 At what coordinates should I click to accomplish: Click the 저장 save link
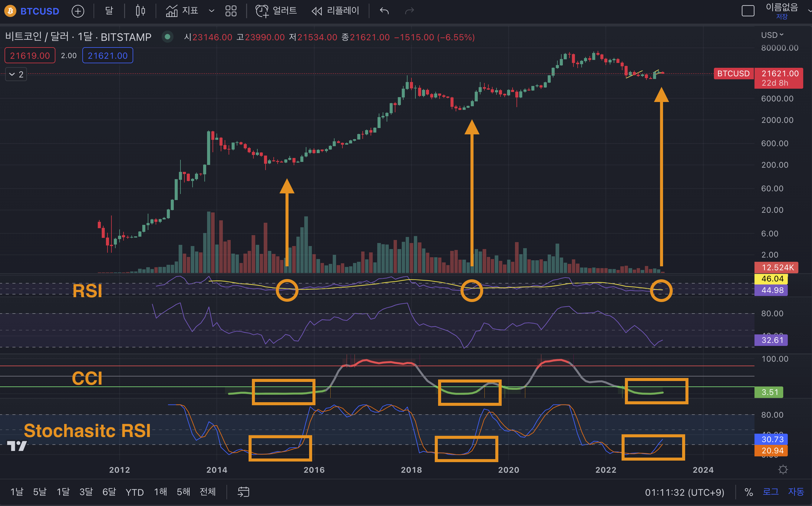[x=782, y=17]
